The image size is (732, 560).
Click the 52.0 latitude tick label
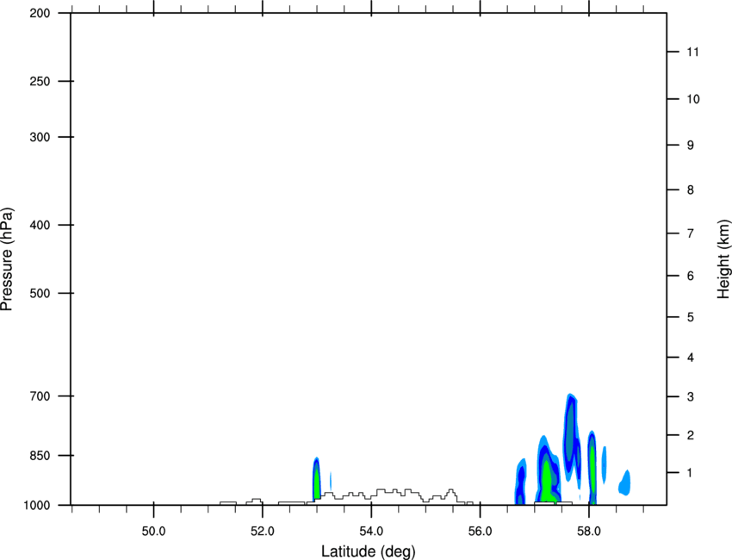point(263,532)
